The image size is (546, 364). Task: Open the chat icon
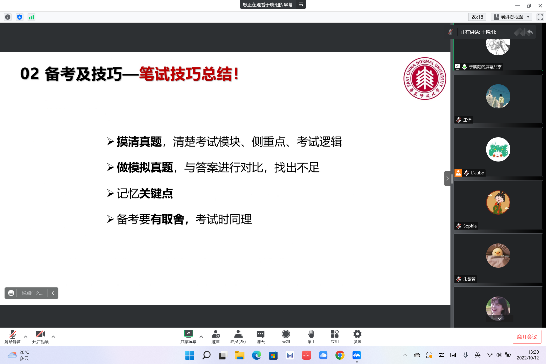click(260, 336)
